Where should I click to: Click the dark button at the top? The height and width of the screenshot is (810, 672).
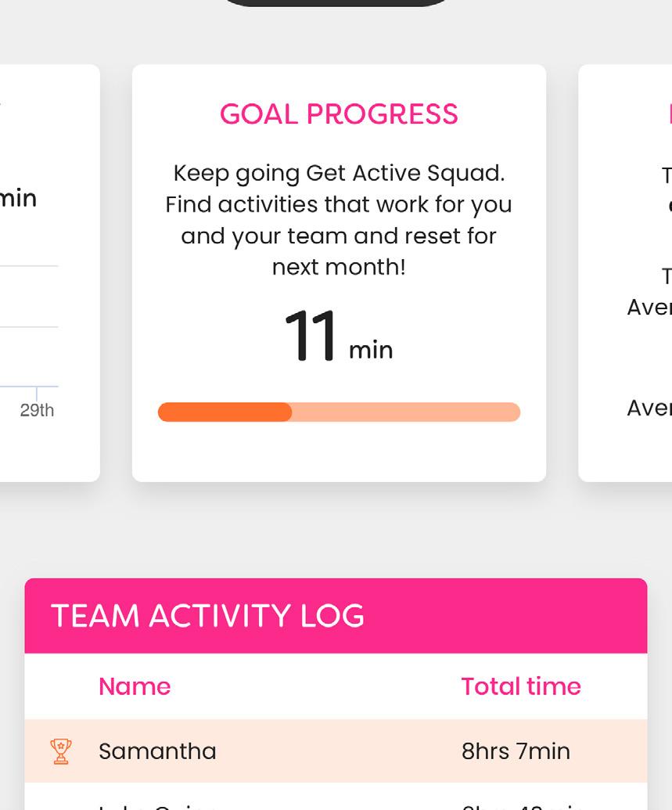coord(336,2)
